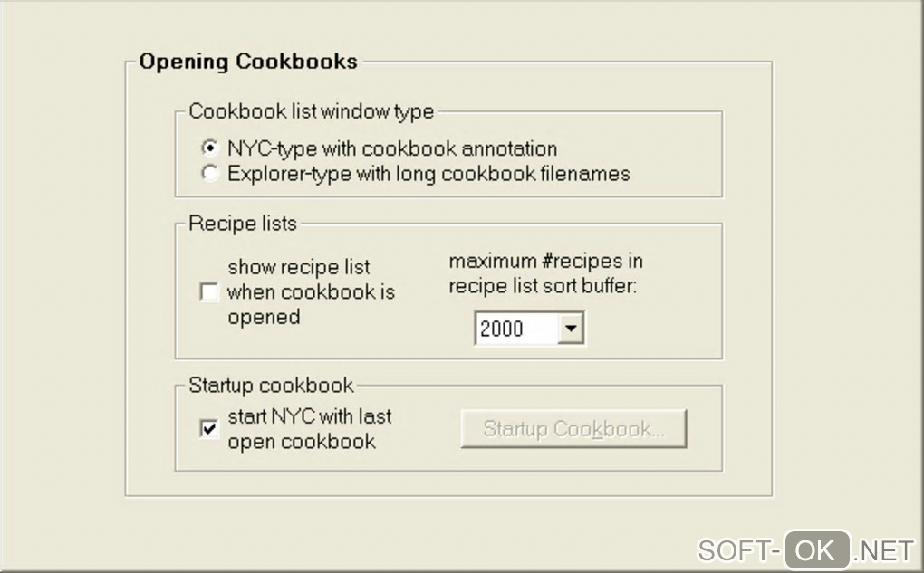The width and height of the screenshot is (924, 573).
Task: Select NYC-type with cookbook annotation radio button
Action: (x=210, y=148)
